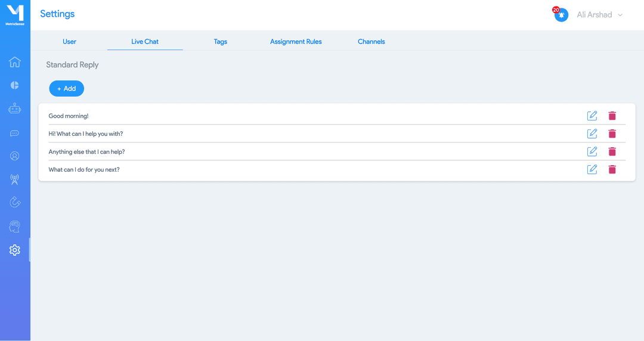644x341 pixels.
Task: Delete "Hi! What can I help you with?" reply
Action: 612,134
